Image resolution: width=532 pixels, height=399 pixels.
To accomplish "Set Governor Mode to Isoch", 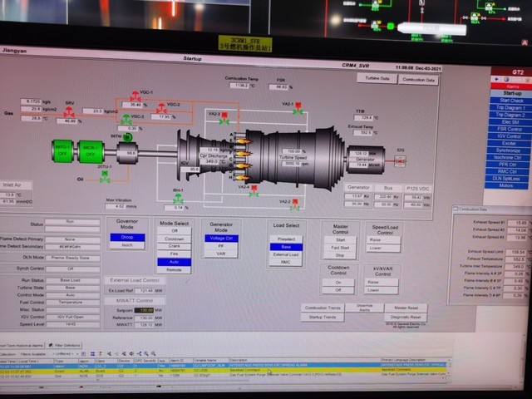I will click(x=127, y=245).
